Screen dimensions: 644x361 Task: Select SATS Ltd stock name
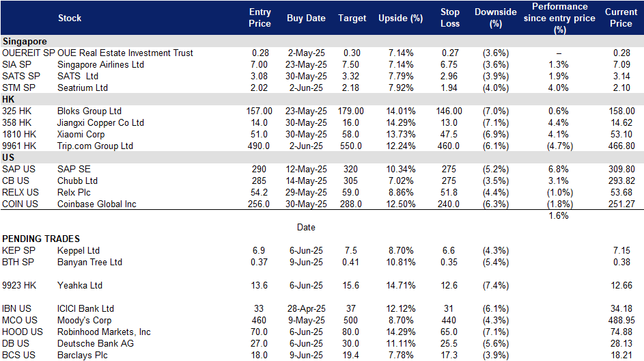[x=78, y=76]
